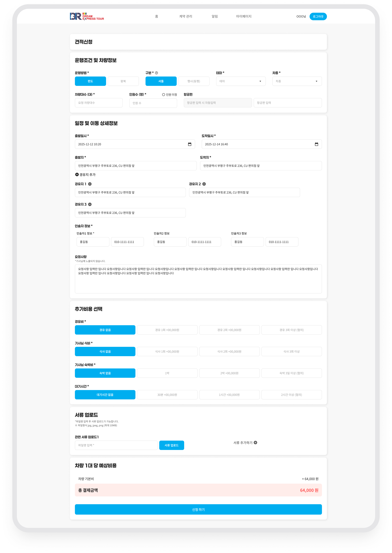Click the 경유지 1 address field

point(130,192)
